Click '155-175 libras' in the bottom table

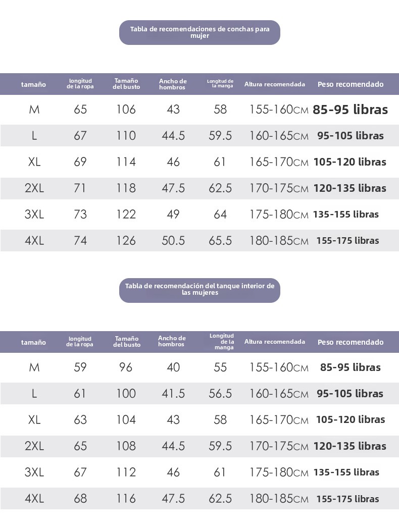point(347,499)
